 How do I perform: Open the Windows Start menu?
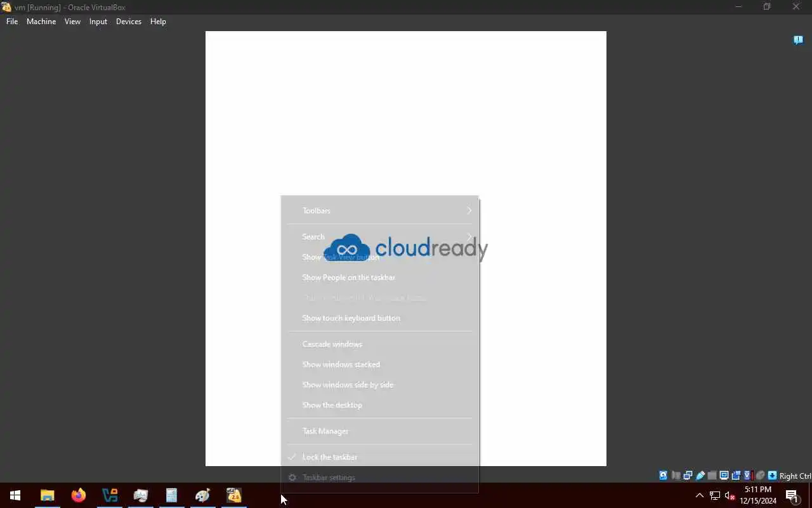point(15,495)
